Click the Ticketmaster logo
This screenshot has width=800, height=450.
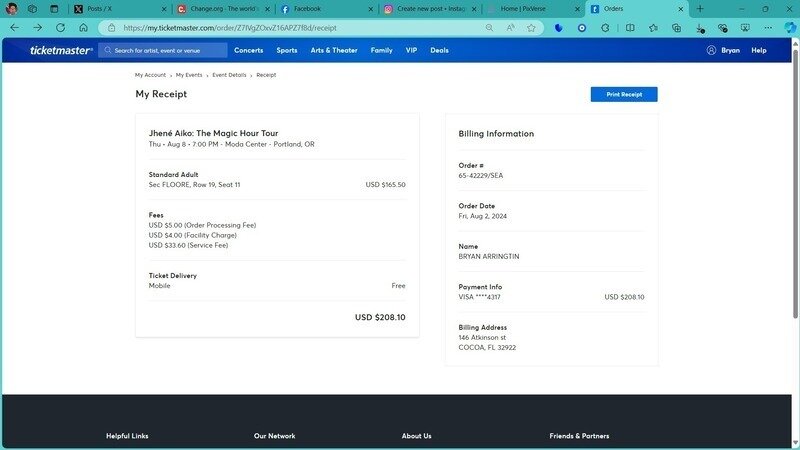click(61, 50)
